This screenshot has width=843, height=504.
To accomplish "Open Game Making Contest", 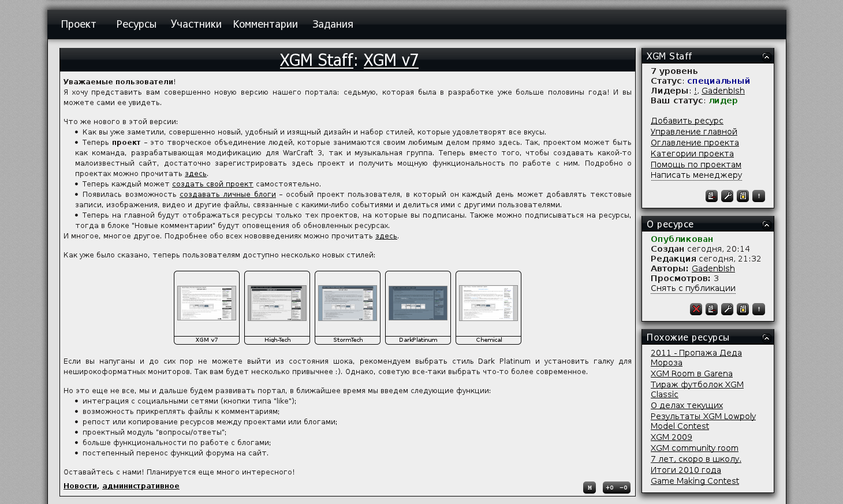I will click(x=695, y=481).
